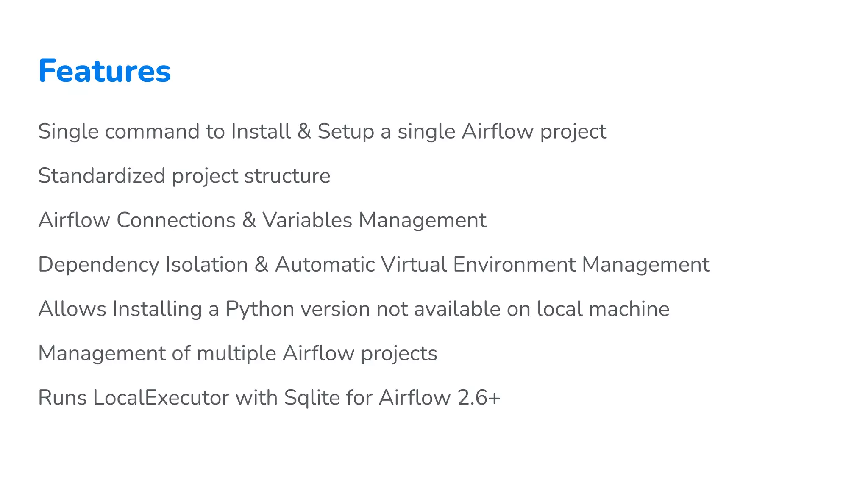The height and width of the screenshot is (488, 868).
Task: Click the word Connections
Action: coord(176,220)
